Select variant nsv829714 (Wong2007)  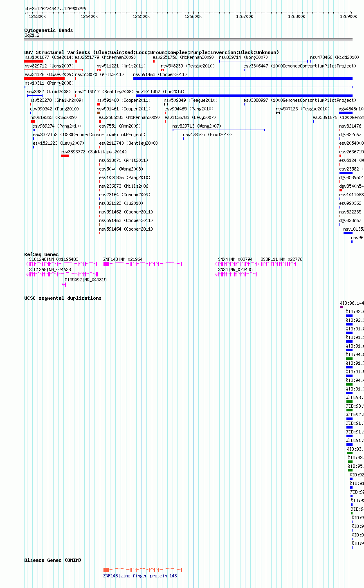click(x=243, y=57)
